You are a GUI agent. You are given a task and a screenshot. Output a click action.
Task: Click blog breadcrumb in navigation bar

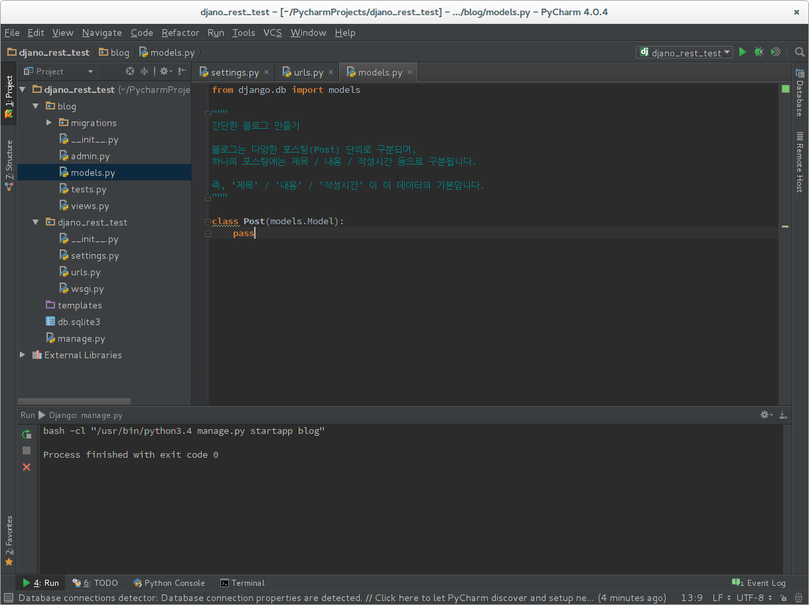point(114,52)
